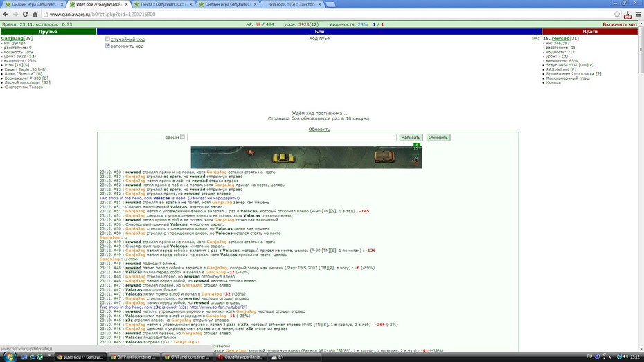Open second 'GWPanel container' taskbar button
644x362 pixels.
point(187,357)
